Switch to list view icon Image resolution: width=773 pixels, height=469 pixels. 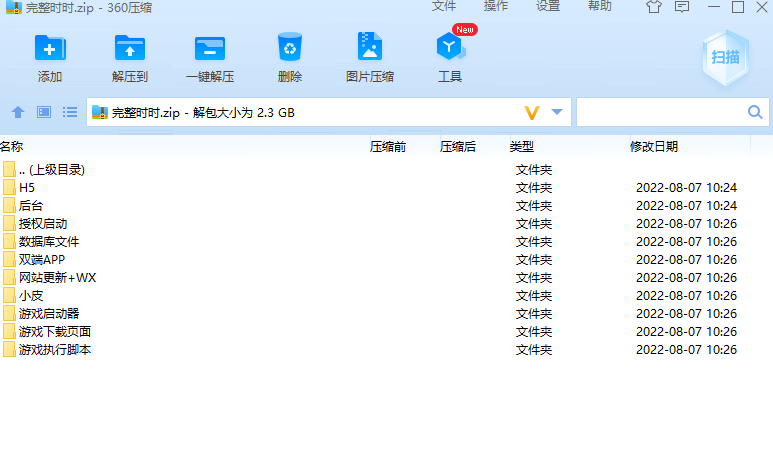(70, 112)
